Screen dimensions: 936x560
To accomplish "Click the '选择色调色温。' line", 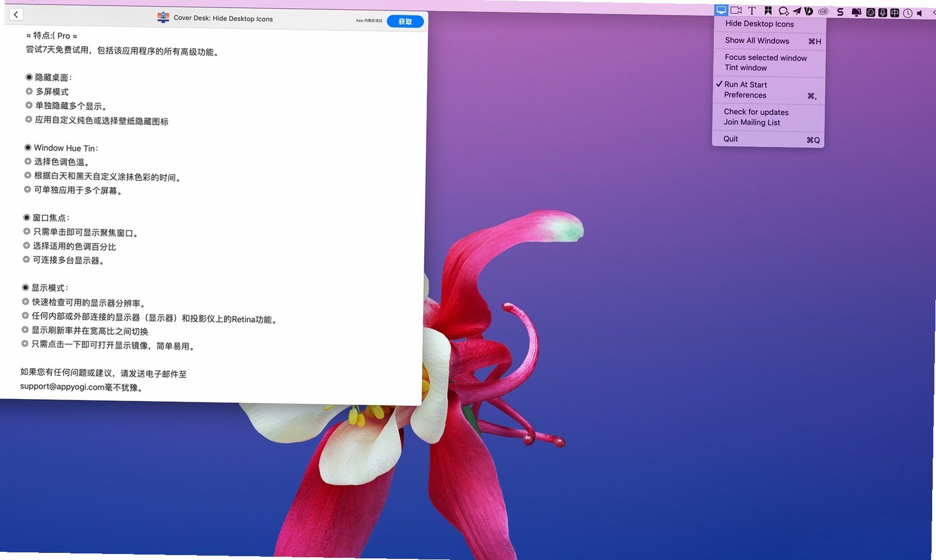I will 57,162.
